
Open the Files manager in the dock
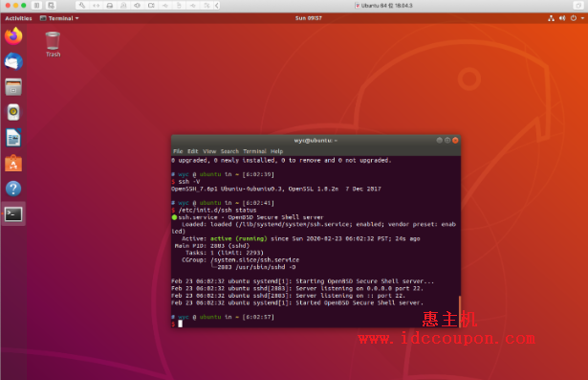[x=13, y=87]
